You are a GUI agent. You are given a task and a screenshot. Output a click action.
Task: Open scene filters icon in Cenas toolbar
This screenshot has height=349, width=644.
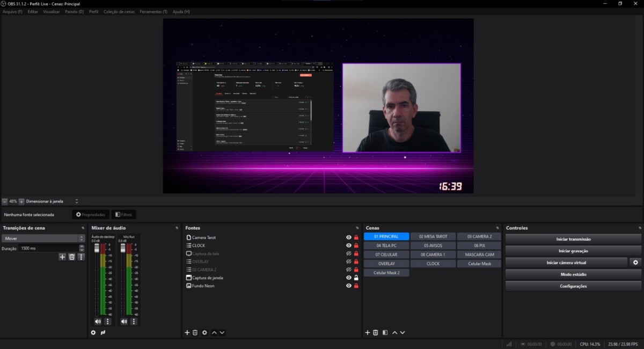[x=385, y=333]
